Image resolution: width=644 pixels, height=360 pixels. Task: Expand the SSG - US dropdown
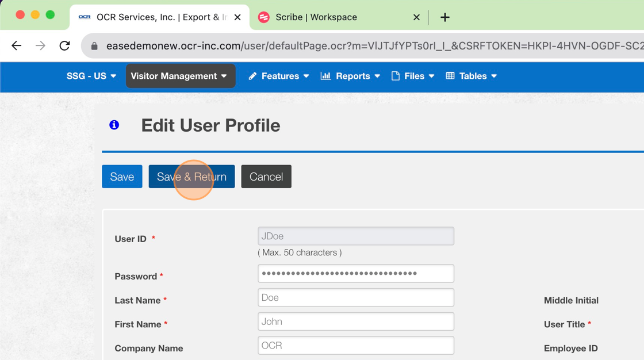coord(91,76)
